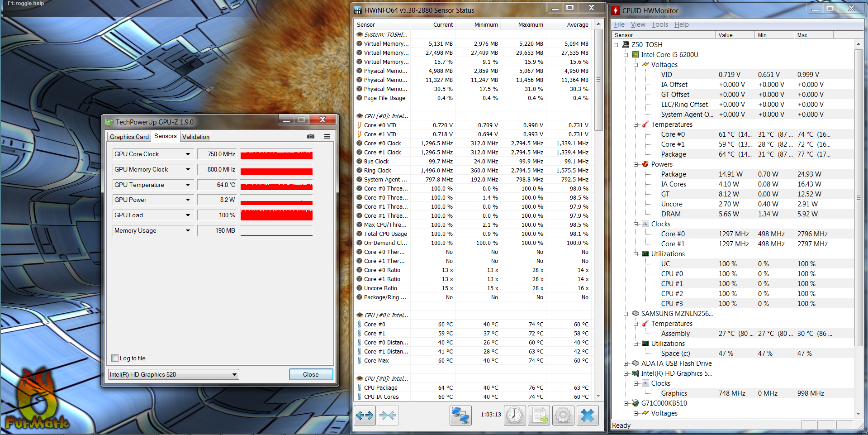Click HWiNFO logging sheet with plus icon
The height and width of the screenshot is (435, 868).
click(539, 415)
